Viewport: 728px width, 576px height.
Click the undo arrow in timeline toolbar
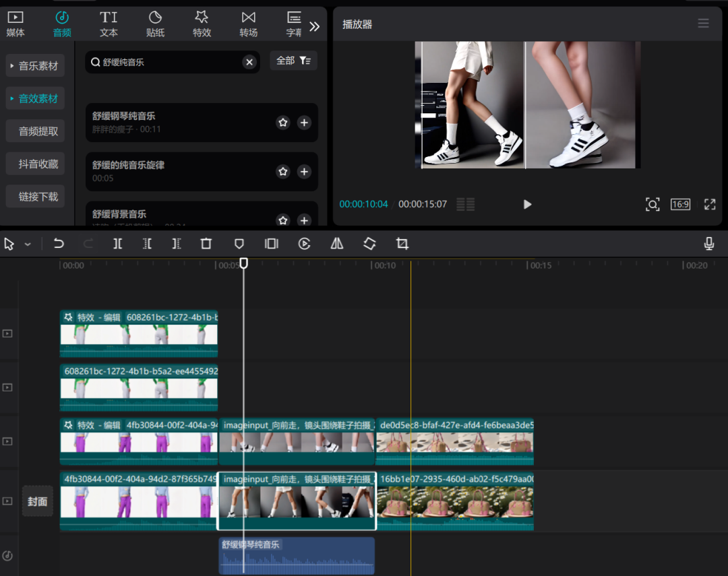coord(59,244)
